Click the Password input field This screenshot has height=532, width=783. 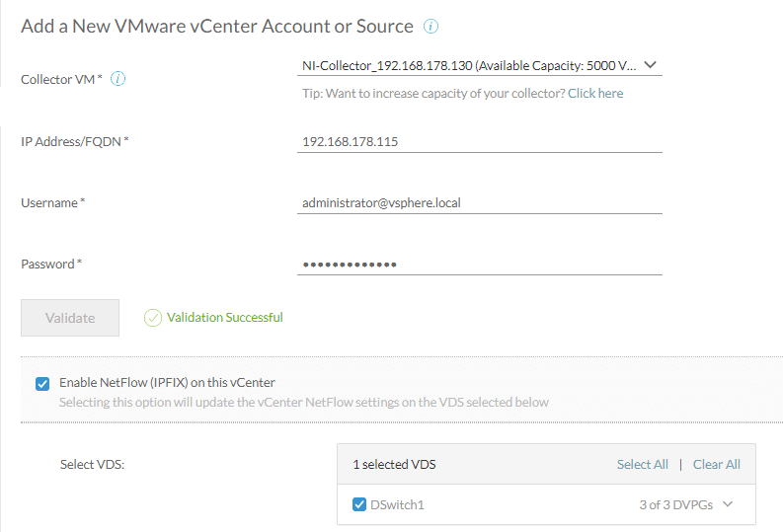click(480, 265)
